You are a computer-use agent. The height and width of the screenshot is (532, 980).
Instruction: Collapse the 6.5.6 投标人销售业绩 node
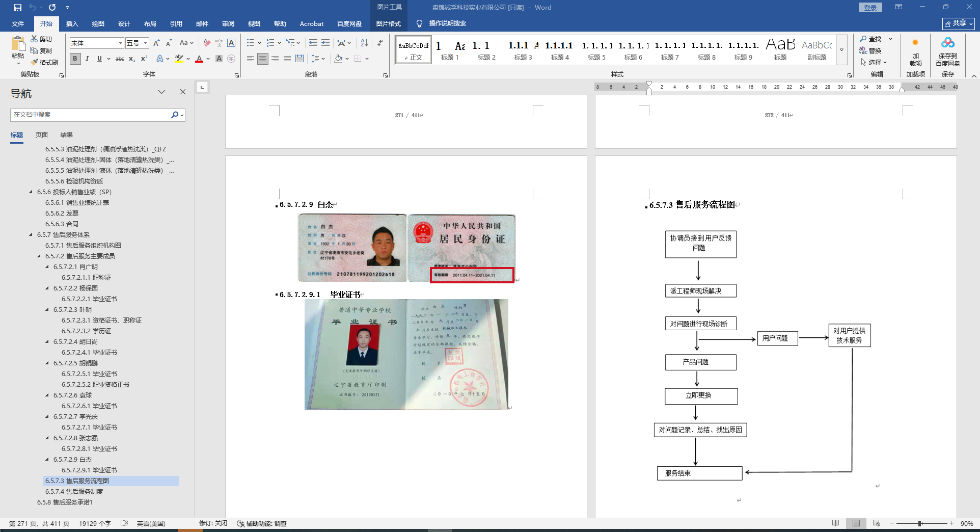coord(31,192)
